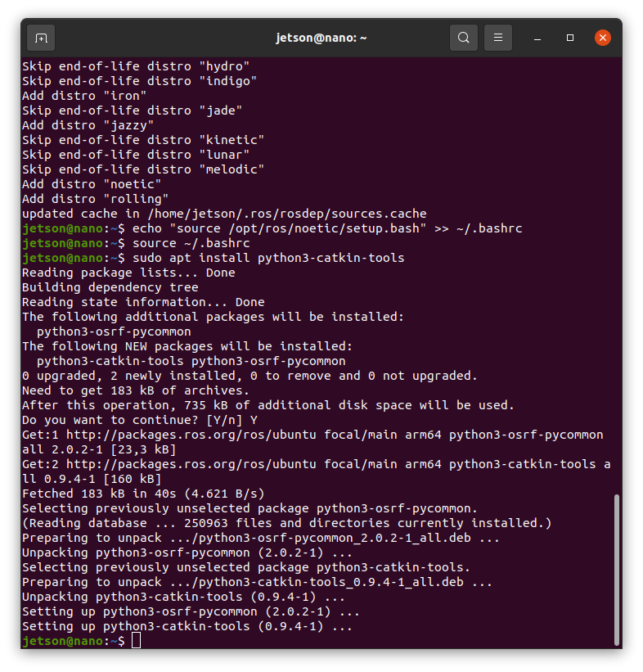Click Do you want to continue line
Image resolution: width=643 pixels, height=672 pixels.
tap(140, 420)
